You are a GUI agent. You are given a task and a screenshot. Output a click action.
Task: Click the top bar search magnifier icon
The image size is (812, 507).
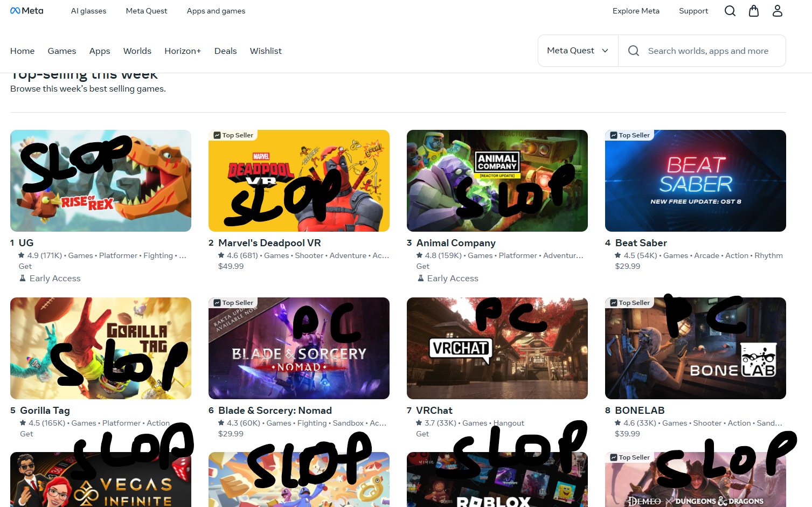click(730, 11)
